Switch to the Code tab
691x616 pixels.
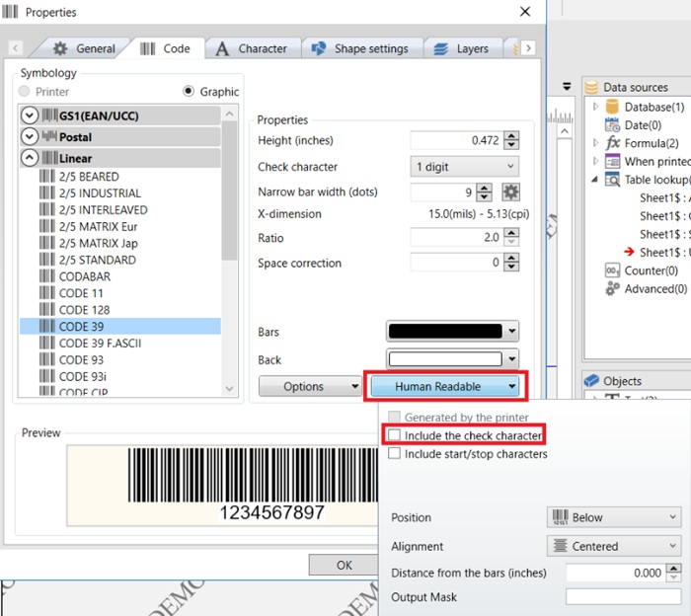point(165,48)
